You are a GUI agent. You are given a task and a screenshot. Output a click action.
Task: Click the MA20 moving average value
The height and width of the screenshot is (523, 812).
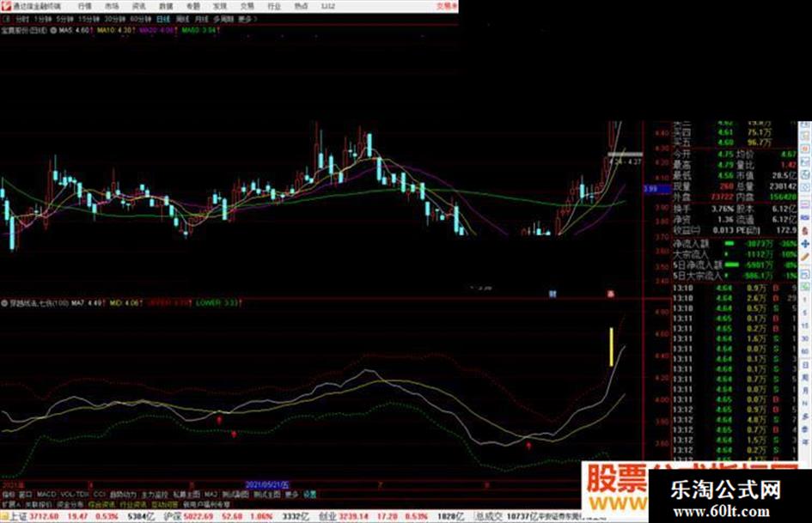pos(158,31)
